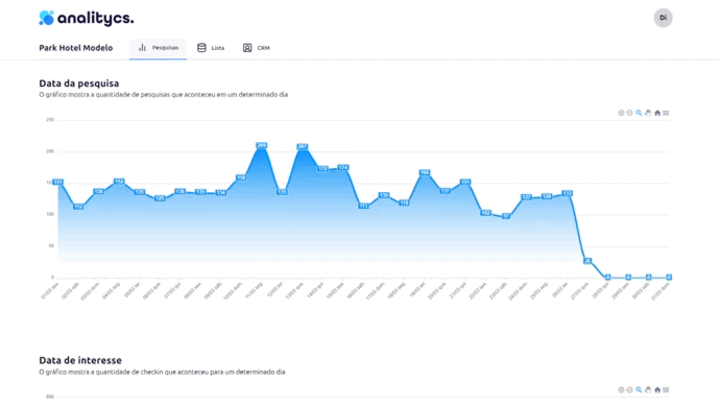Click the 133 data point before the drop
Screen dimensions: 720x405
[x=567, y=193]
